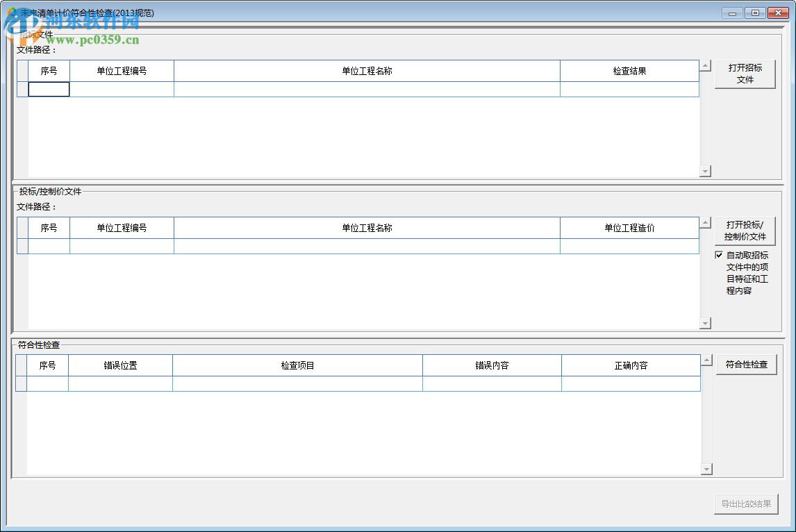
Task: Click scroll-up arrow of 符合性检查 table
Action: click(706, 360)
